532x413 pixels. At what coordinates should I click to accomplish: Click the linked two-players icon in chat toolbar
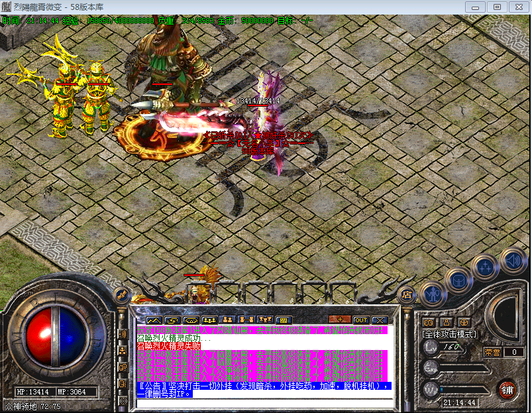click(246, 320)
